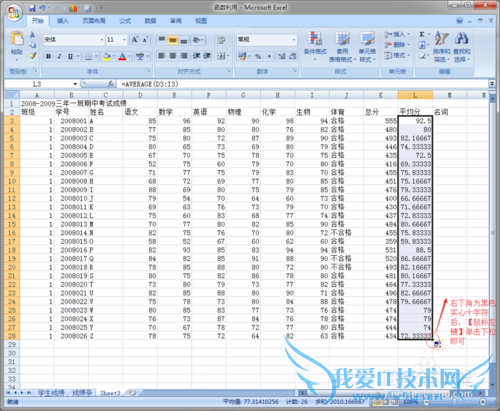Switch to the 页面布局 ribbon tab
This screenshot has width=500, height=411.
tap(94, 21)
